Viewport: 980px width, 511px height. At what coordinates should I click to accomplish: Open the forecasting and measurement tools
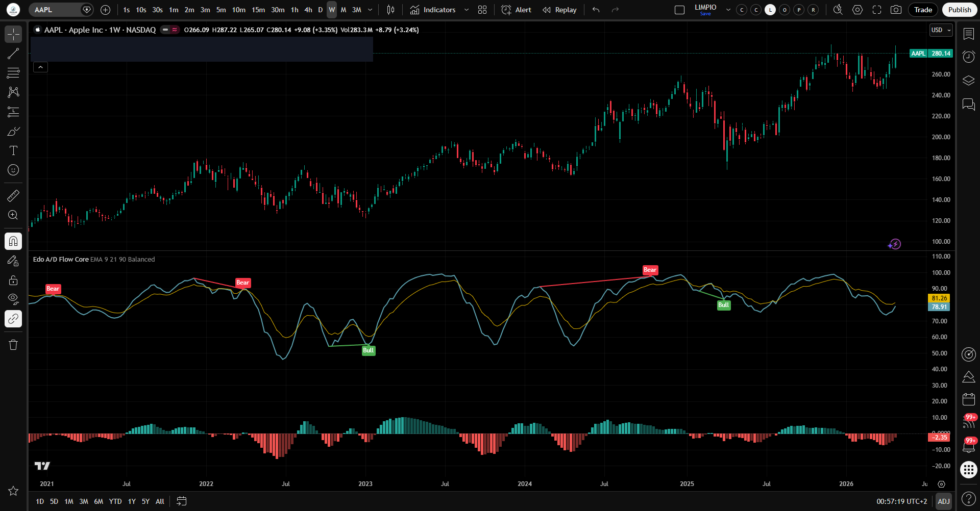[13, 112]
